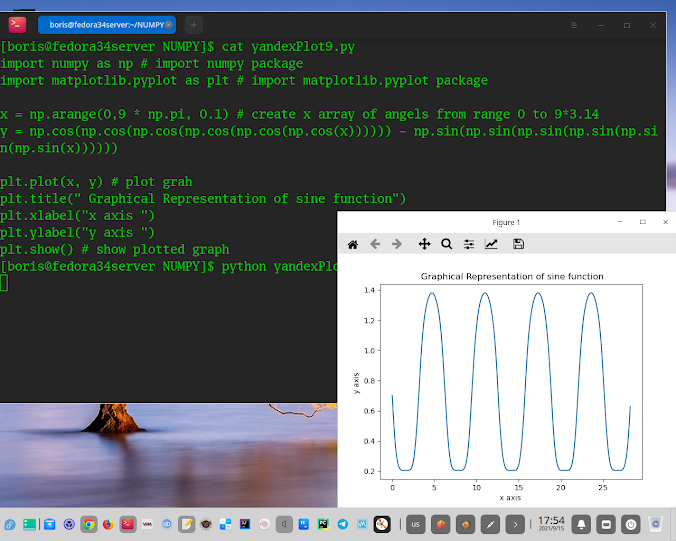Save the figure with floppy icon
This screenshot has width=676, height=541.
coord(518,244)
